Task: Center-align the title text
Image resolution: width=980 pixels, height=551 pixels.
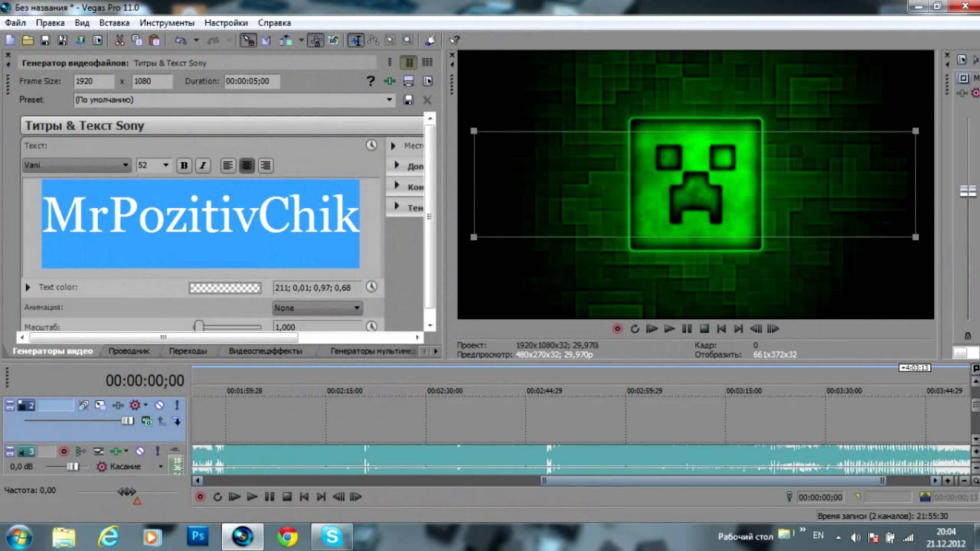Action: coord(247,165)
